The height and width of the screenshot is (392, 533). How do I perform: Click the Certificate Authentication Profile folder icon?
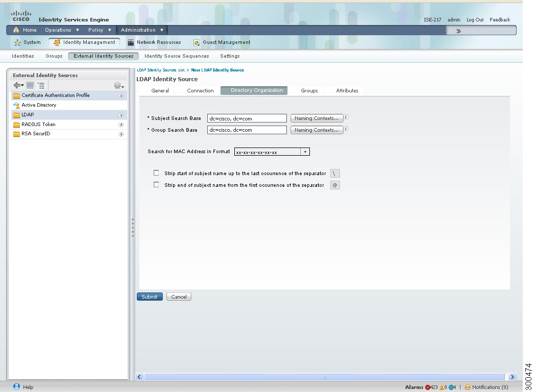point(17,95)
